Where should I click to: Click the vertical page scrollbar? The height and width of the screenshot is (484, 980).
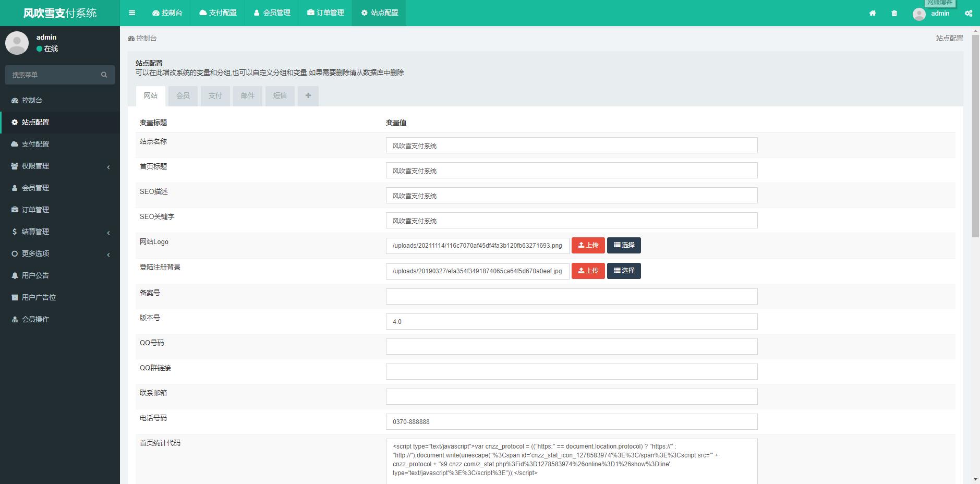pos(975,136)
